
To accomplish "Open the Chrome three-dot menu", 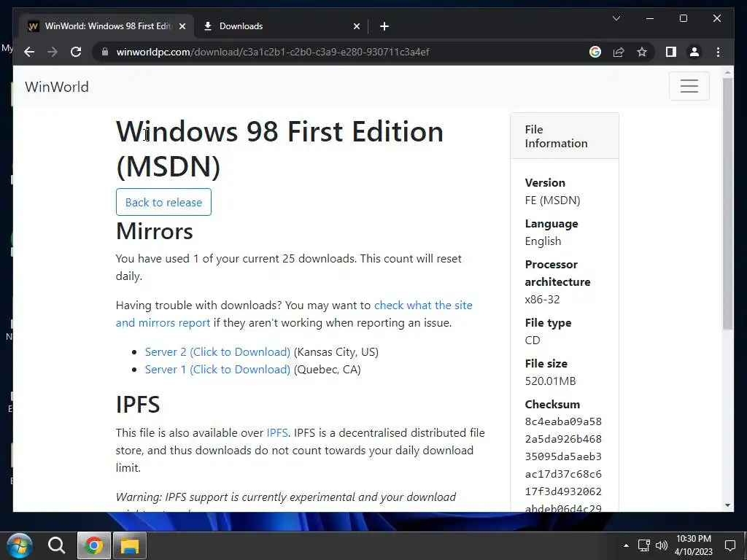I will tap(718, 52).
